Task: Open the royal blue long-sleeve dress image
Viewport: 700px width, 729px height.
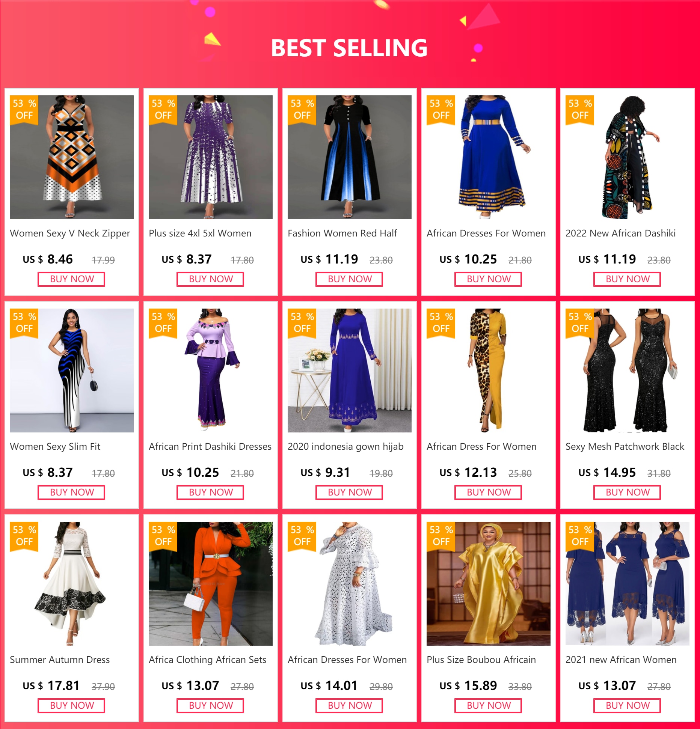Action: point(489,157)
